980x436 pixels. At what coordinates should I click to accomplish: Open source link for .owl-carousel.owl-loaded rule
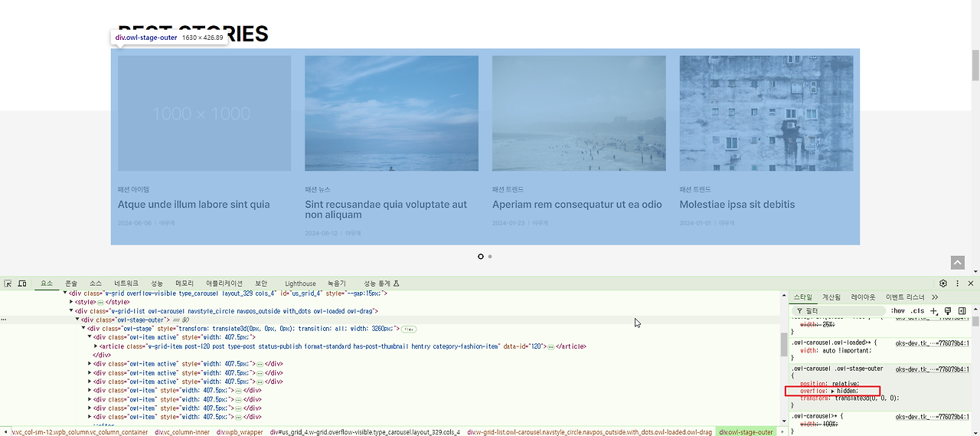point(933,343)
